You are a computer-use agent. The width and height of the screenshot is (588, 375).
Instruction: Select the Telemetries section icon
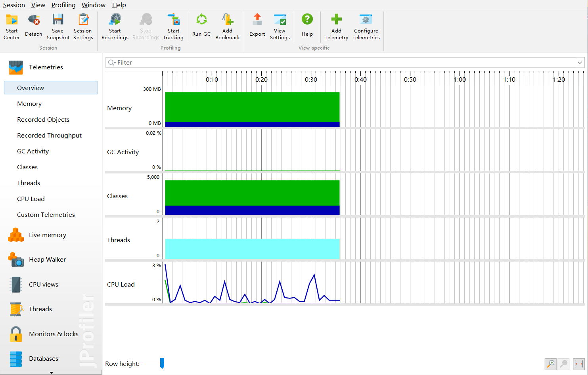tap(16, 67)
